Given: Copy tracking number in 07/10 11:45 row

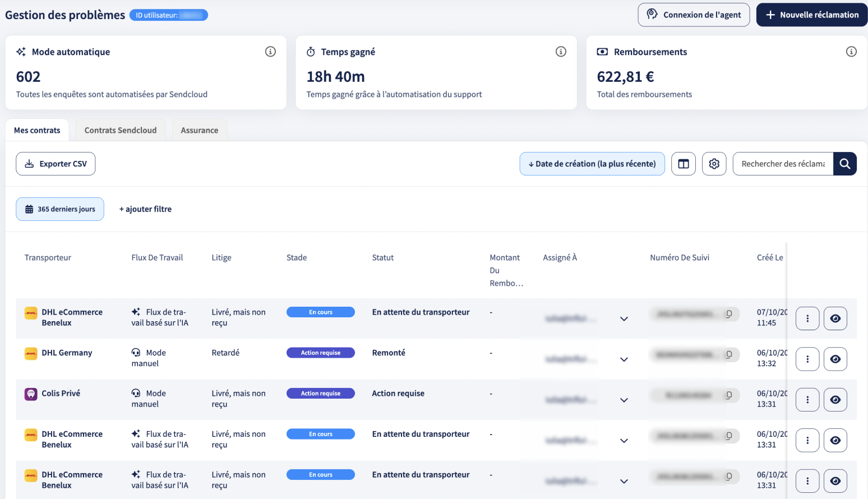Looking at the screenshot, I should click(729, 314).
